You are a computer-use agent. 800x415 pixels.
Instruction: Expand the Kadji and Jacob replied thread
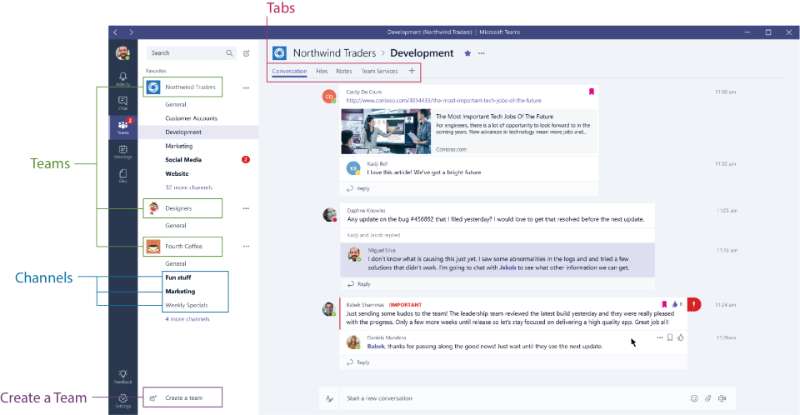pyautogui.click(x=373, y=235)
